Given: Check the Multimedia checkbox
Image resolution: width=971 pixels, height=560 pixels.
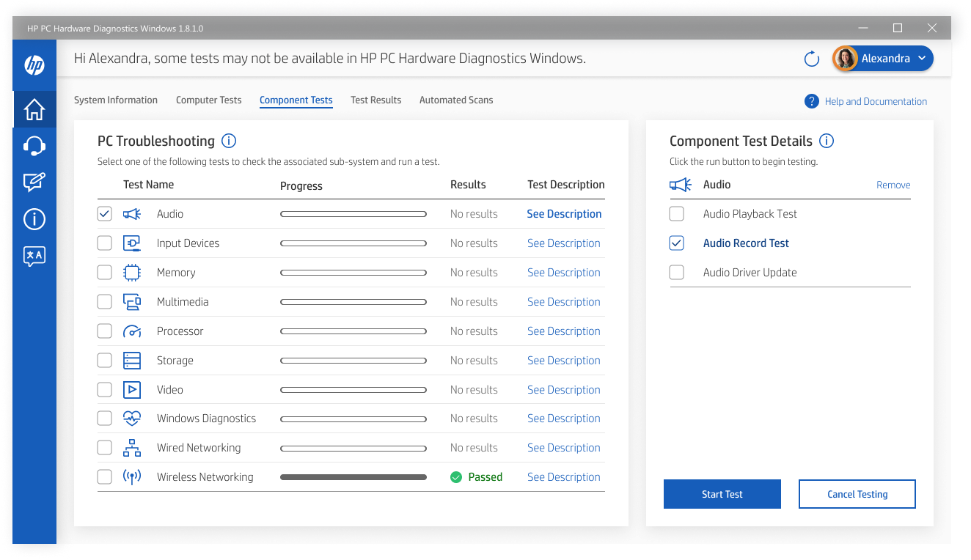Looking at the screenshot, I should [x=105, y=302].
